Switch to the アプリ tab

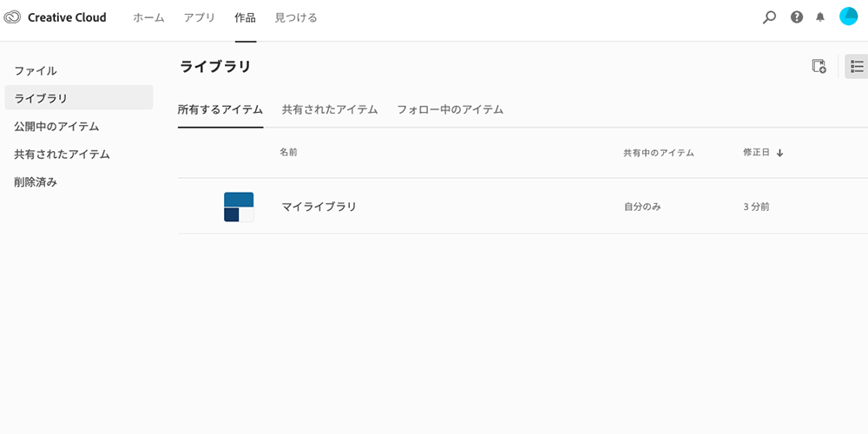click(200, 17)
